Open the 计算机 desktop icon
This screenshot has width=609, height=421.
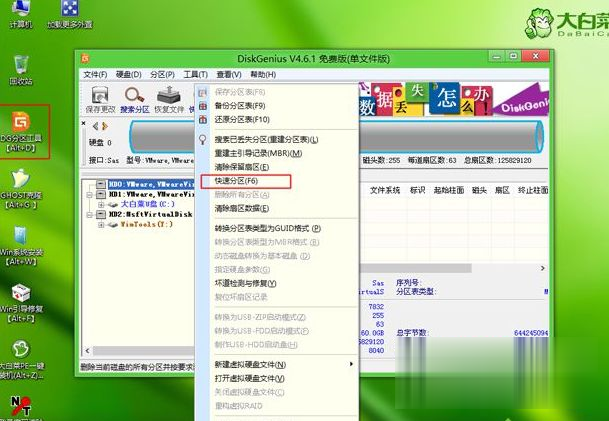tap(20, 15)
